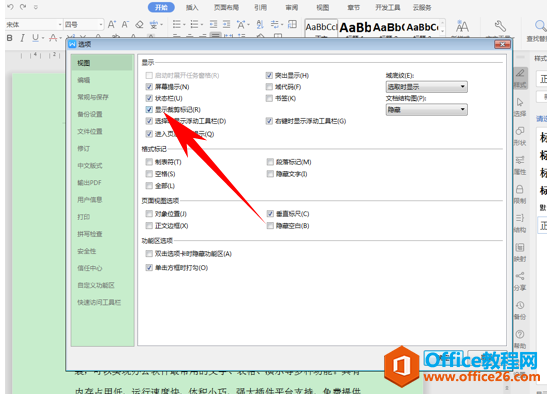547x394 pixels.
Task: Open the new style AA icon
Action: pos(462,26)
